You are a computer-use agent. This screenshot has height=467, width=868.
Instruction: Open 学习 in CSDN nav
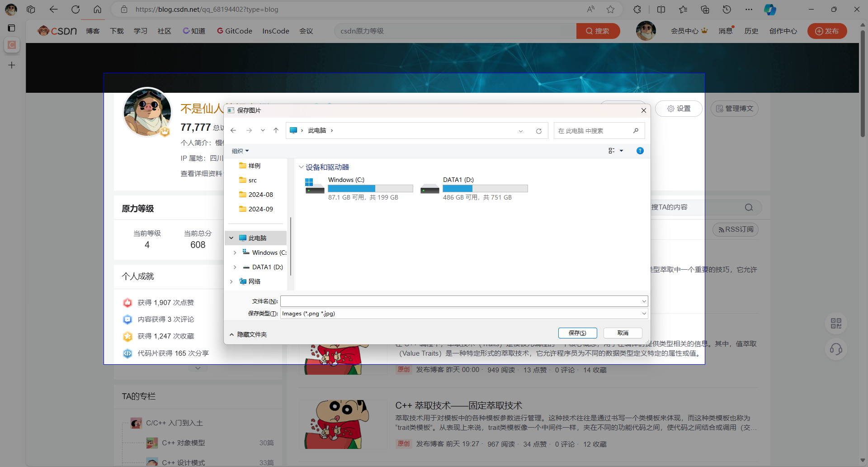click(x=141, y=31)
